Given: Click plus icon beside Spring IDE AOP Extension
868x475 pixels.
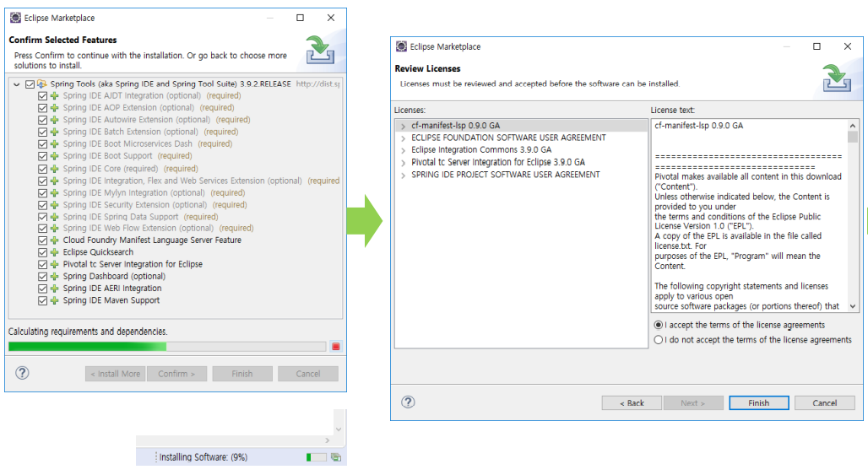Looking at the screenshot, I should [54, 108].
